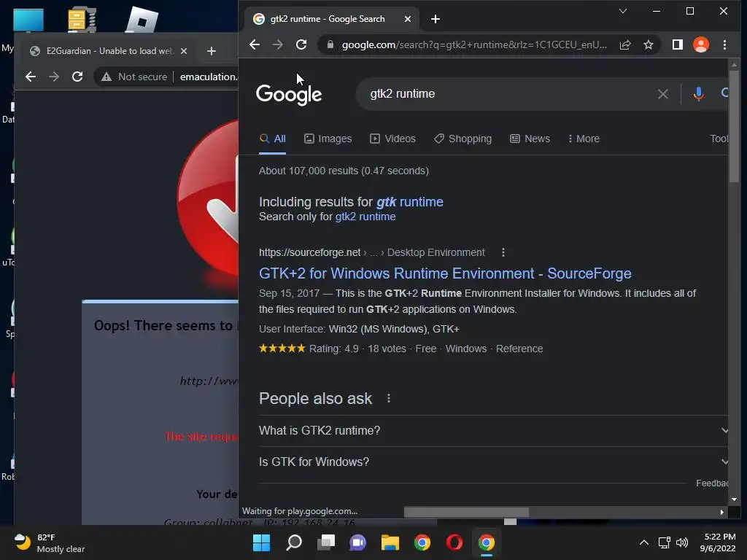Open About this result for People also ask
747x560 pixels.
pyautogui.click(x=389, y=398)
